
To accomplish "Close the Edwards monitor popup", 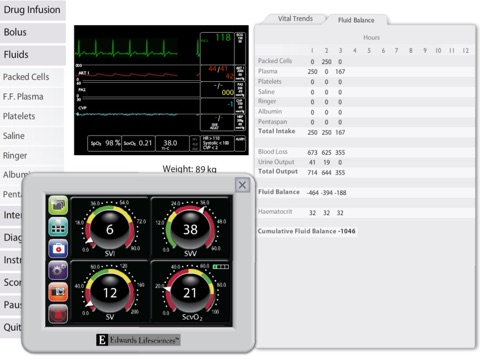I will pos(242,185).
